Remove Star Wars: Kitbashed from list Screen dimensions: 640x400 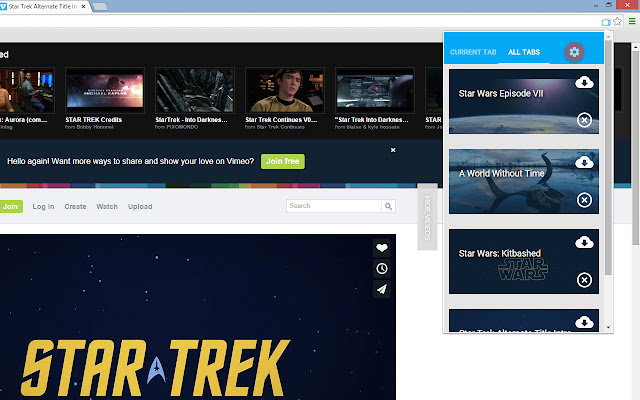pos(584,280)
